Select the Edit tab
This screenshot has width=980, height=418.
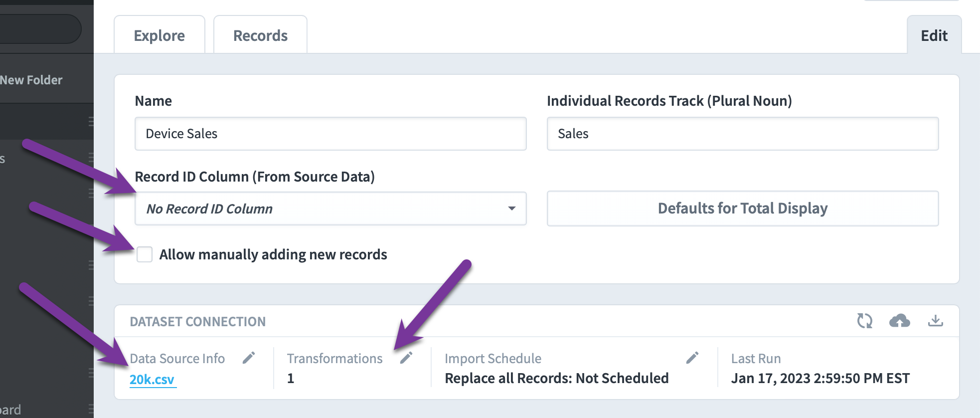click(x=934, y=35)
